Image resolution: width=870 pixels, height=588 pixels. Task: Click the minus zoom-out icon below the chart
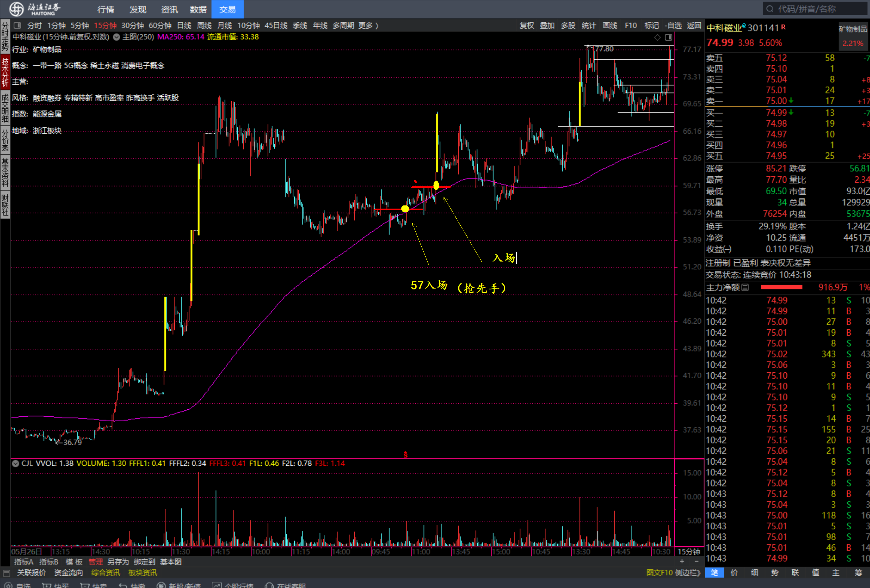click(696, 561)
